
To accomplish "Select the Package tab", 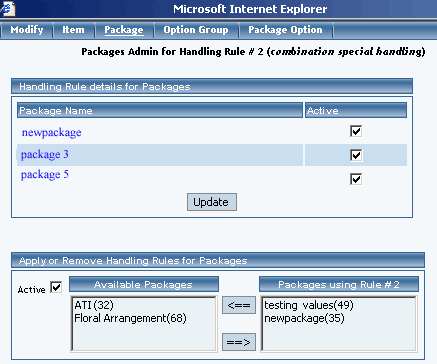I will [124, 30].
